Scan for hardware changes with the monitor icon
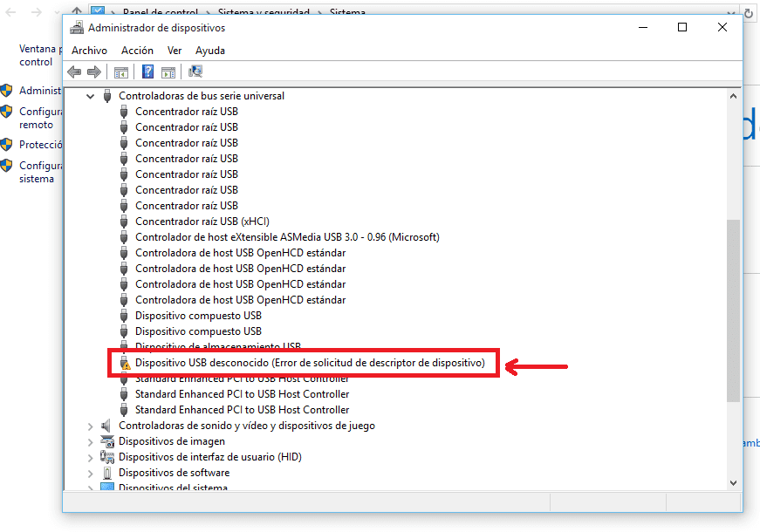 (x=195, y=72)
